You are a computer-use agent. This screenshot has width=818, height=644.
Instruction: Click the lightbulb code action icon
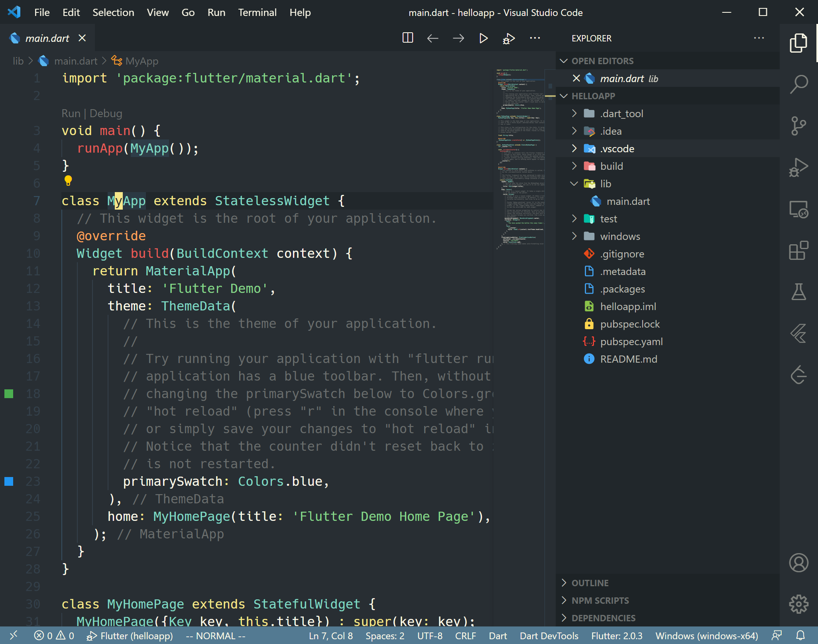pos(68,181)
